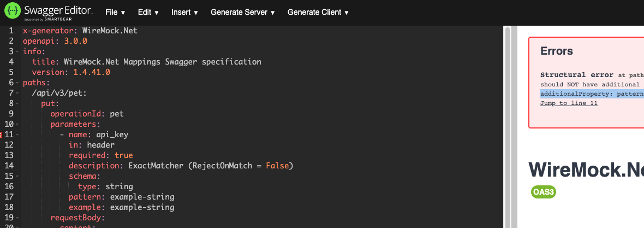644x228 pixels.
Task: Click the 'version: 1.4.41.0' line
Action: click(x=71, y=72)
